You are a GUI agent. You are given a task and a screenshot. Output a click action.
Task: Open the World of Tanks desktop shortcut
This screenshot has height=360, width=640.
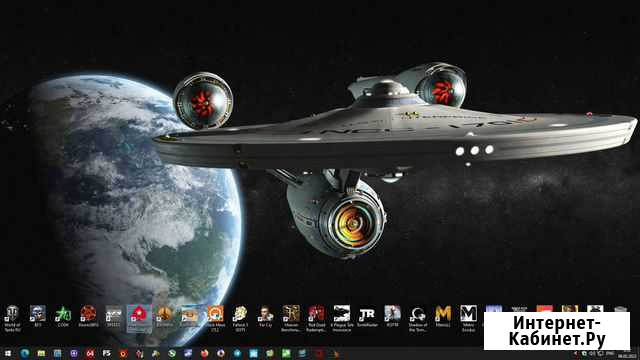(x=12, y=318)
